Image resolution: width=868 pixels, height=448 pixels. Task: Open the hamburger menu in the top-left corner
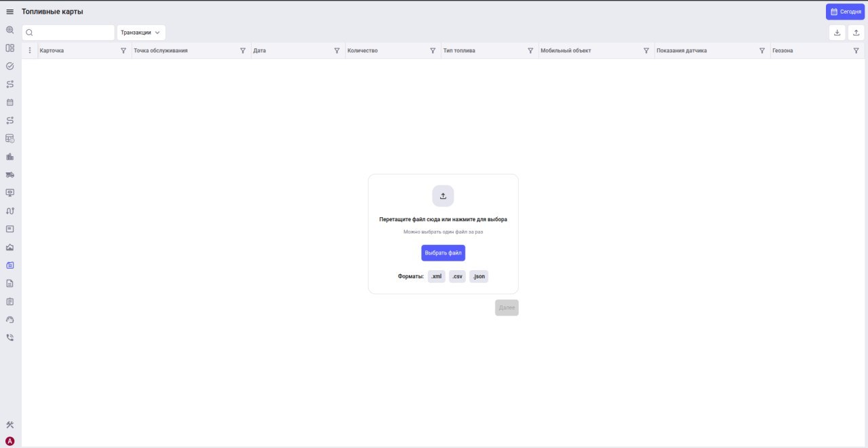coord(10,12)
